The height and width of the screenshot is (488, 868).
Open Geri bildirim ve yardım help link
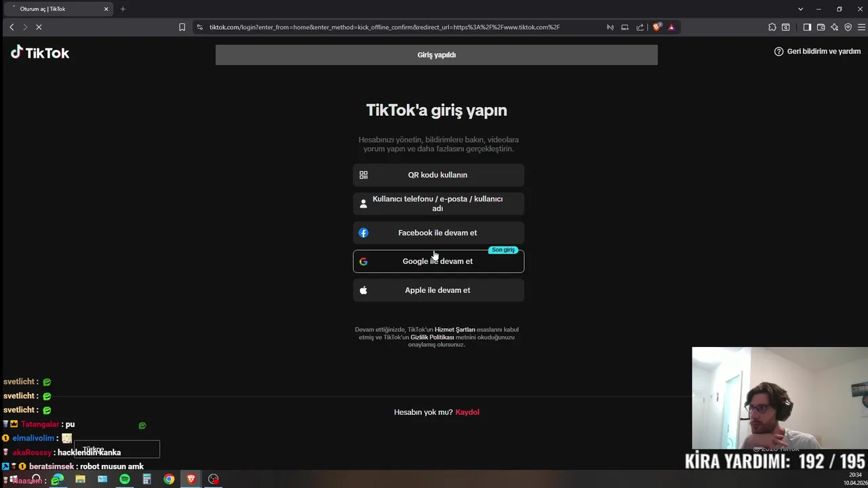[817, 52]
